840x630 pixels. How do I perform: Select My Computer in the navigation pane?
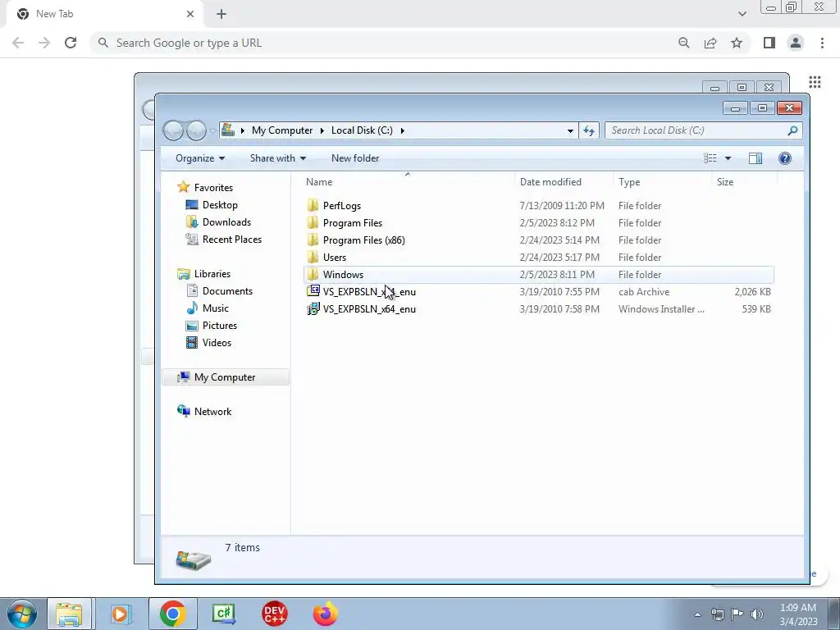(225, 377)
